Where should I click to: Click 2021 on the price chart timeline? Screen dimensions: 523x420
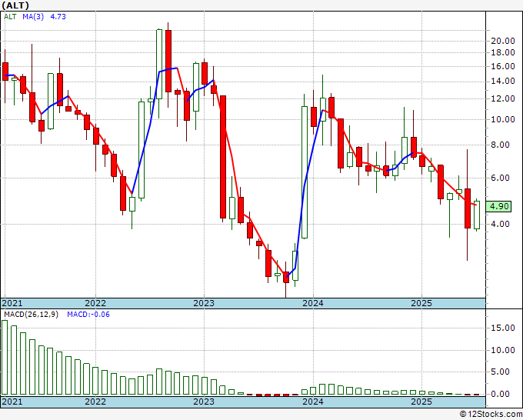(x=12, y=303)
